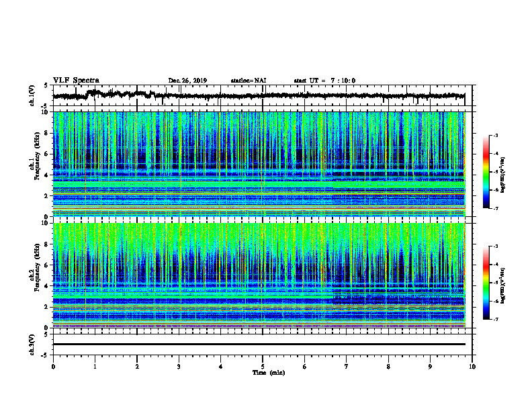Click inside the ch.2 spectrogram panel
Image resolution: width=532 pixels, height=411 pixels.
click(259, 275)
